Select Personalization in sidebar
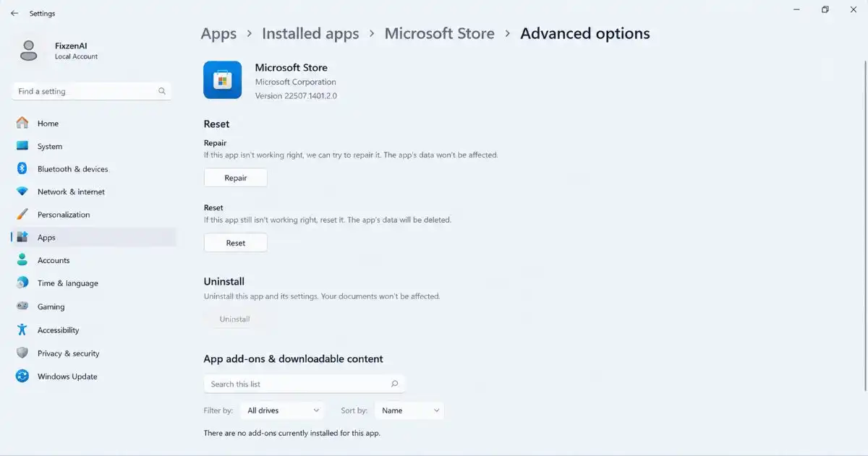Image resolution: width=868 pixels, height=456 pixels. click(x=94, y=215)
